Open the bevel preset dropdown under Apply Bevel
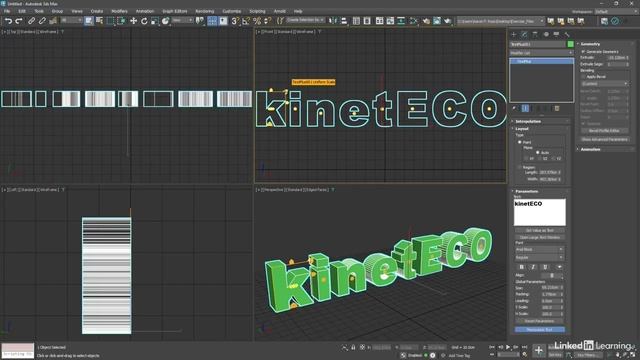Screen dimensions: 640x360 [x=604, y=84]
